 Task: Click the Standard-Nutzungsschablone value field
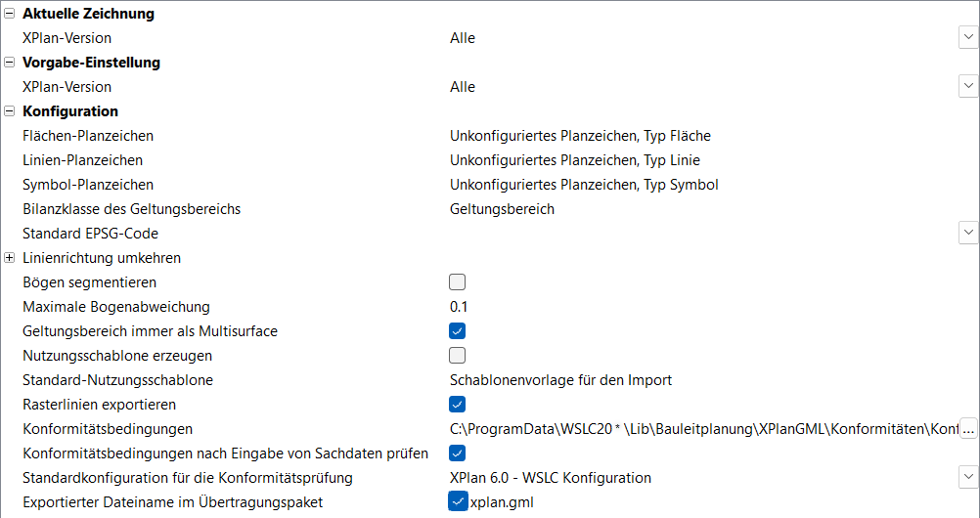click(x=560, y=380)
